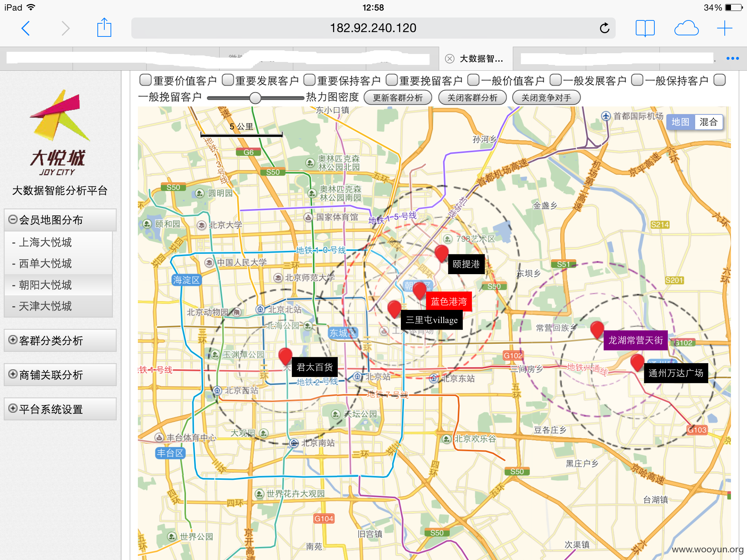Click the 龙湖常营天街 purple label

(636, 340)
